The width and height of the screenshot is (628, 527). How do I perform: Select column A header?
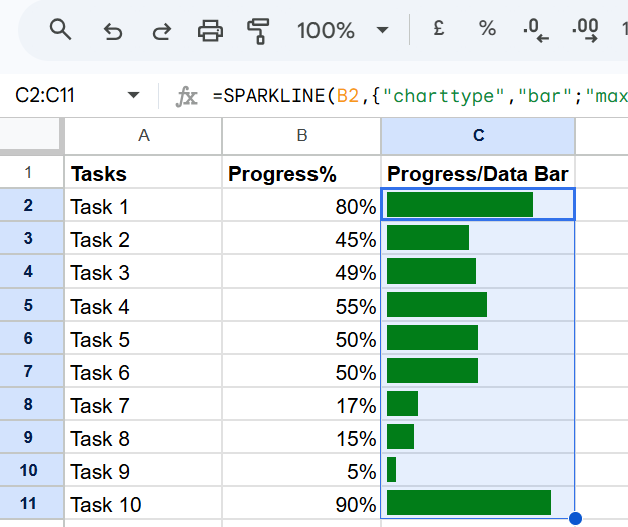[143, 136]
